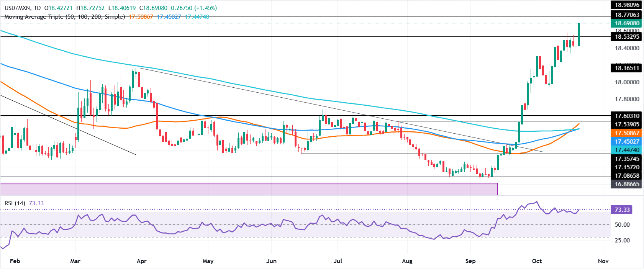Click the close value C18.69080

click(154, 8)
